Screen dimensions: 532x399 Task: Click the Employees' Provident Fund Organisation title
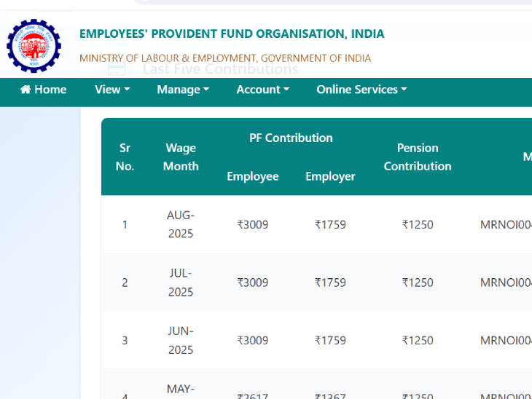pos(232,33)
